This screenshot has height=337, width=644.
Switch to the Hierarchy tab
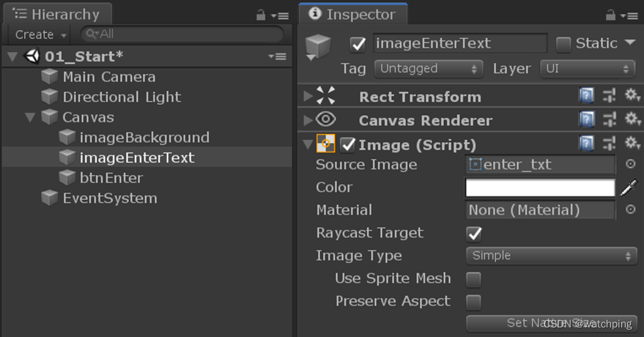pos(57,15)
